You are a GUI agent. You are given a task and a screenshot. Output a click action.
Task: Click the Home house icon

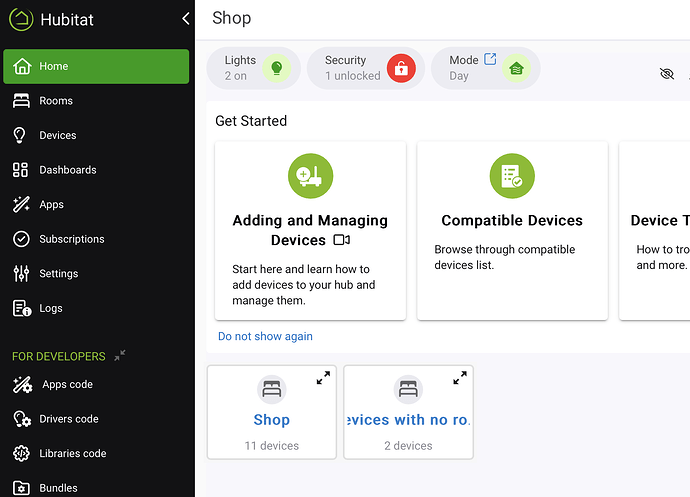click(x=22, y=66)
